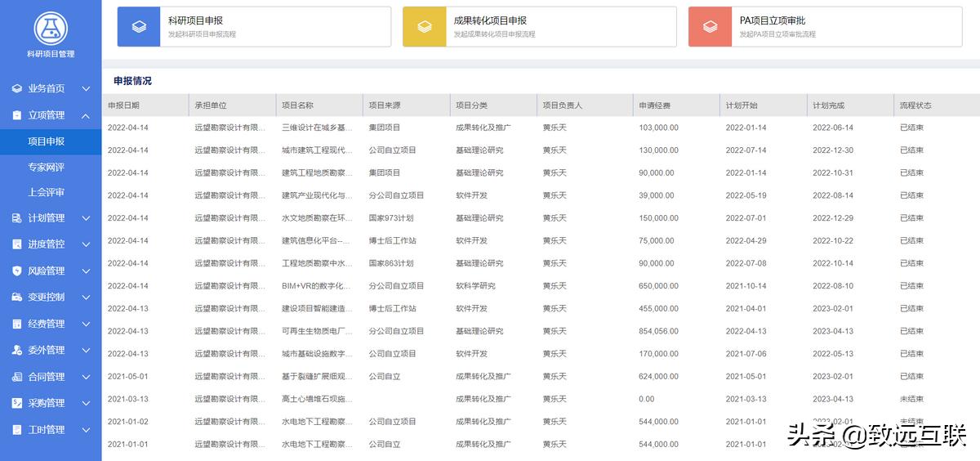Open the 业务首页 menu label
This screenshot has height=461, width=980.
pos(47,88)
